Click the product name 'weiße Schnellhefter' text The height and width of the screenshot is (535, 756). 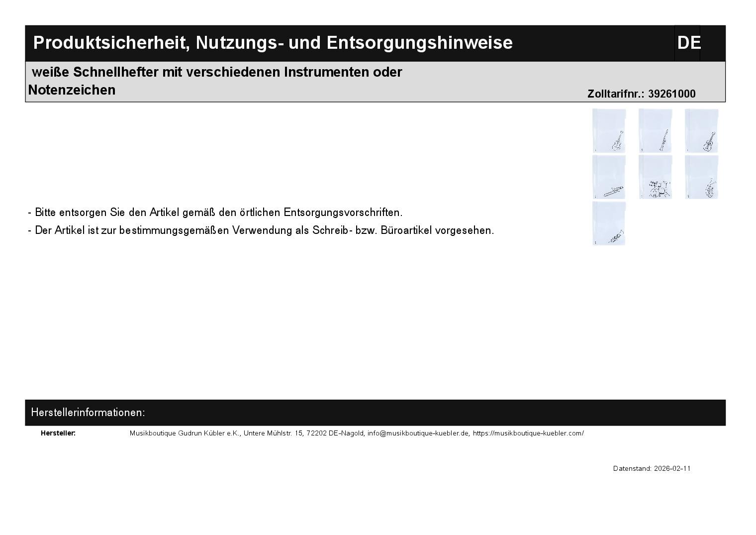[216, 73]
